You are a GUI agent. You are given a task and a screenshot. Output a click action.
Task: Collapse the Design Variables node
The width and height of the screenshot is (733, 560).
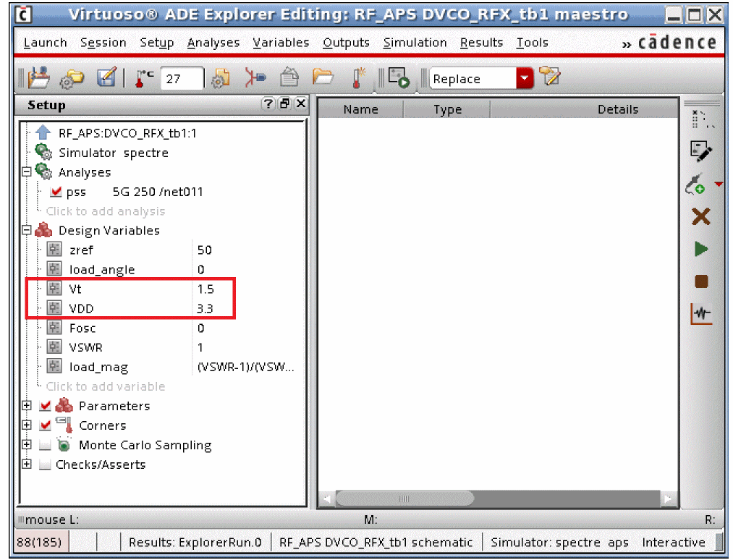(27, 230)
